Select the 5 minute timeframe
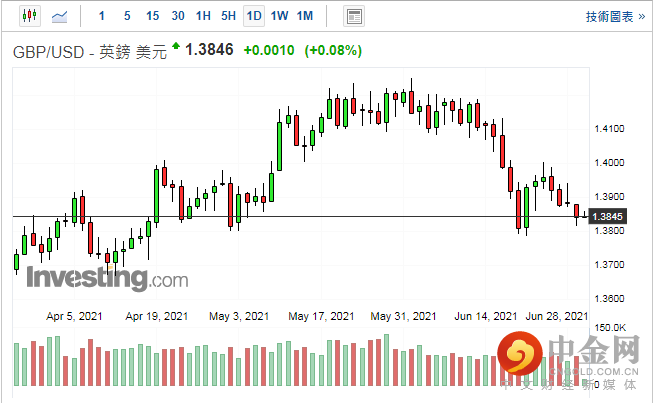654x403 pixels. (127, 16)
